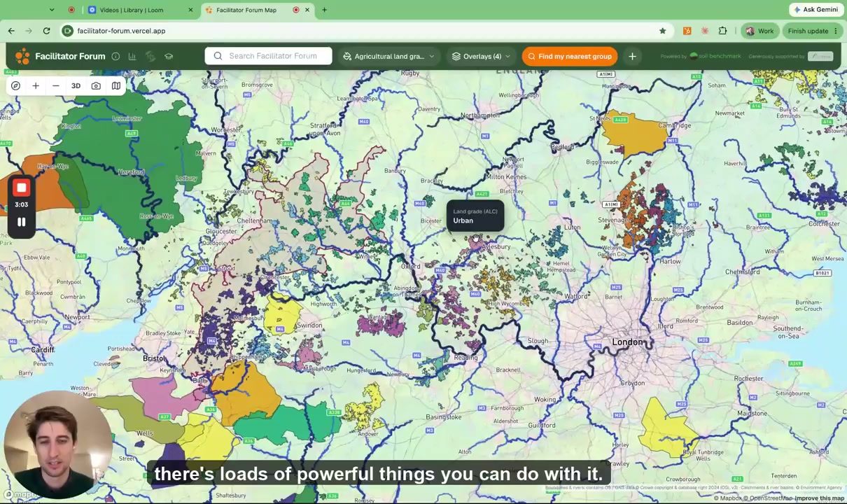This screenshot has height=504, width=847.
Task: Click the Hereford label on map
Action: [131, 172]
